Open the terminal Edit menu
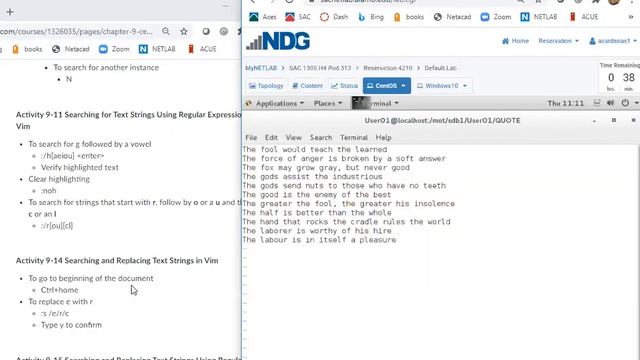Viewport: 640px width, 360px height. click(271, 138)
